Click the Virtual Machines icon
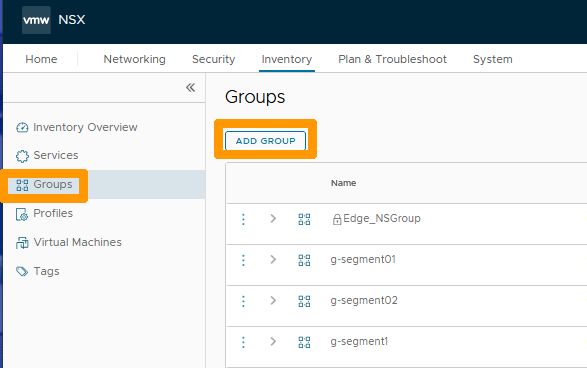The image size is (587, 368). pyautogui.click(x=22, y=243)
